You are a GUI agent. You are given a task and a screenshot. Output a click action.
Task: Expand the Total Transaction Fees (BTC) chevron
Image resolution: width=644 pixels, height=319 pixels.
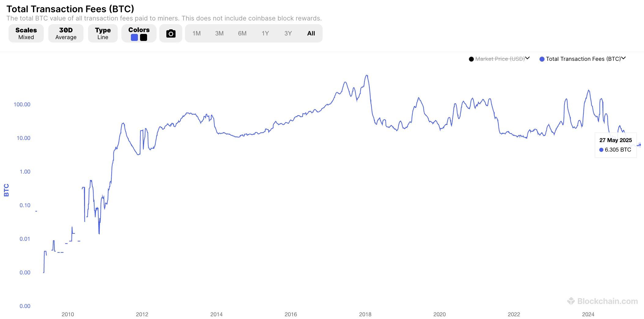(623, 58)
